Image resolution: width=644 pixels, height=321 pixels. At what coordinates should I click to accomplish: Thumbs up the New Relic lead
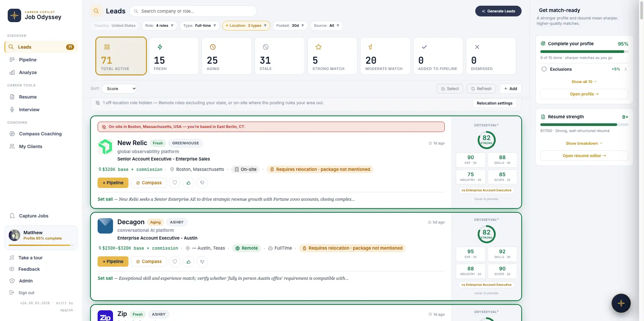pos(189,183)
